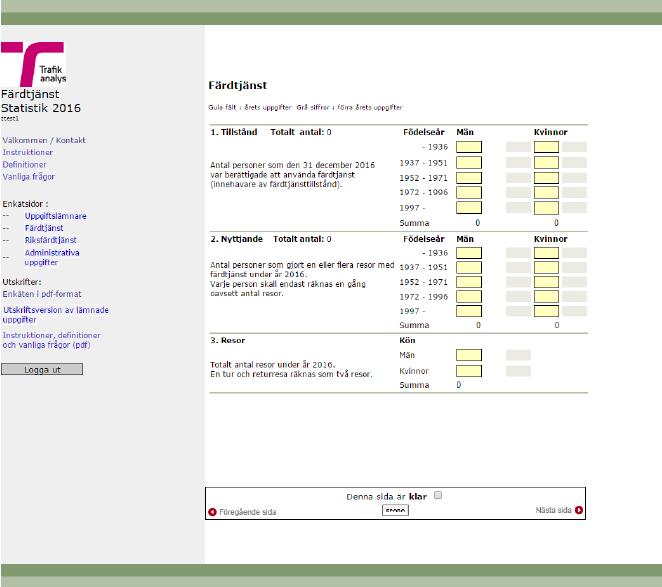This screenshot has width=662, height=587.
Task: Click the Nyttjande 'Kvinnor' column header
Action: tap(551, 239)
